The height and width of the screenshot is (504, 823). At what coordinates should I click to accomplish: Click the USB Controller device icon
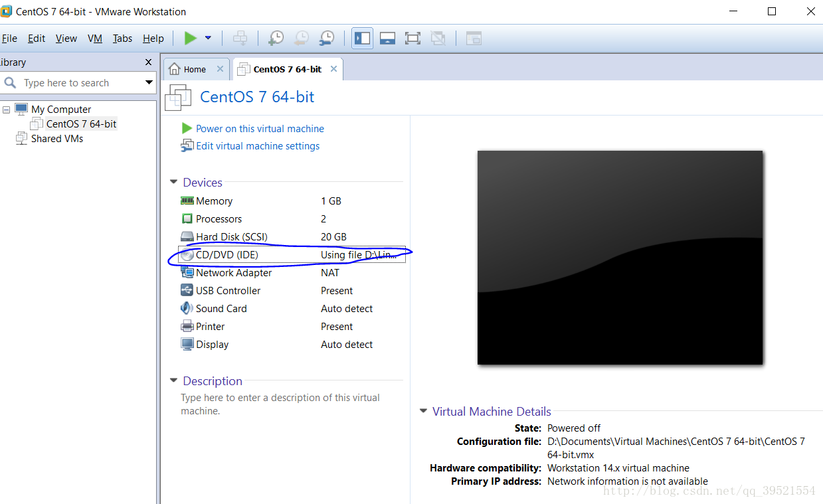(x=187, y=290)
